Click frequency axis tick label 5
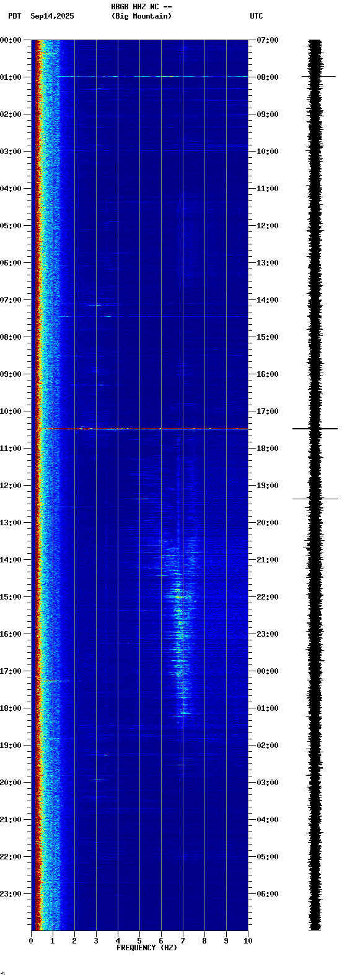This screenshot has height=980, width=342. (x=139, y=941)
